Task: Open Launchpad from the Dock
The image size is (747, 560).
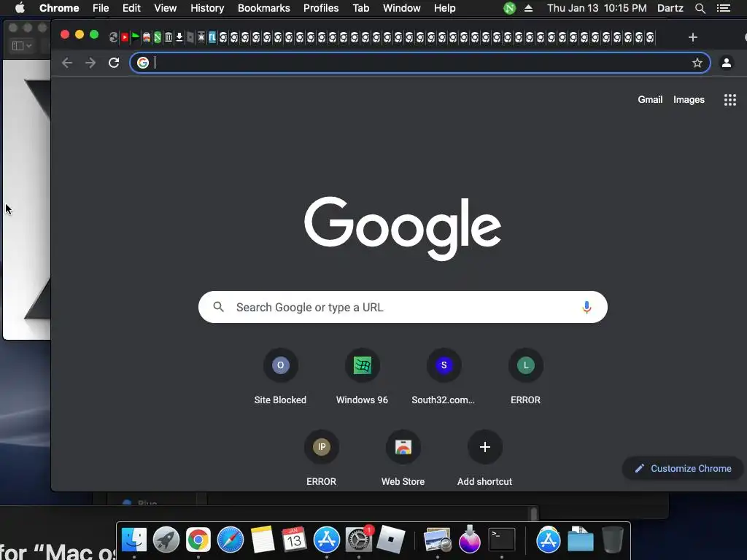Action: [166, 540]
